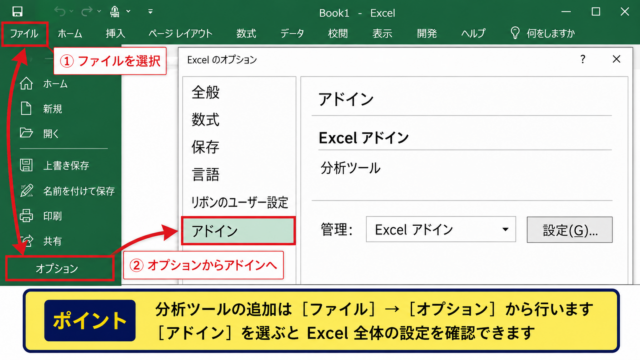Click the share icon in backstage

coord(27,240)
